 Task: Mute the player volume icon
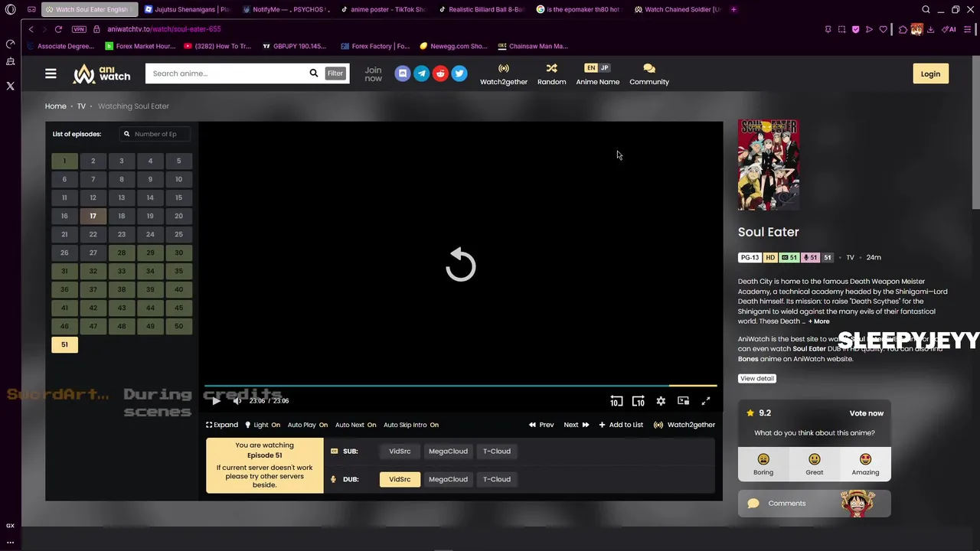[237, 401]
